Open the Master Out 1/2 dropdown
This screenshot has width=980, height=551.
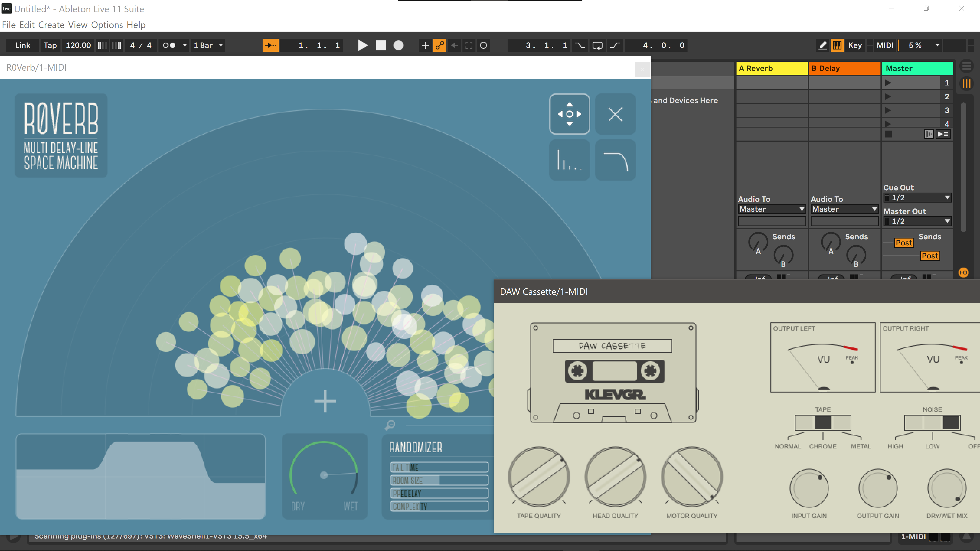click(917, 221)
